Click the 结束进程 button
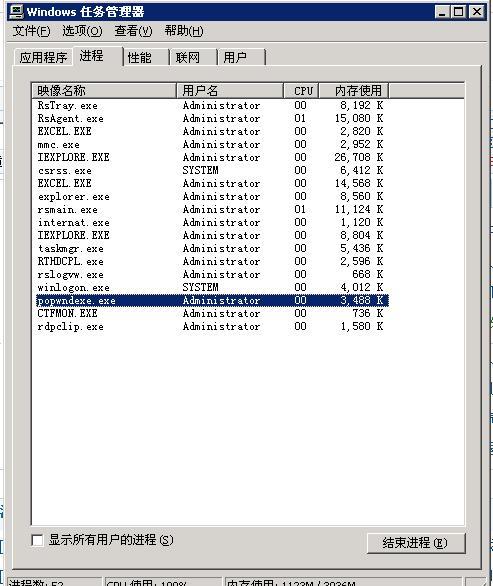 tap(416, 543)
